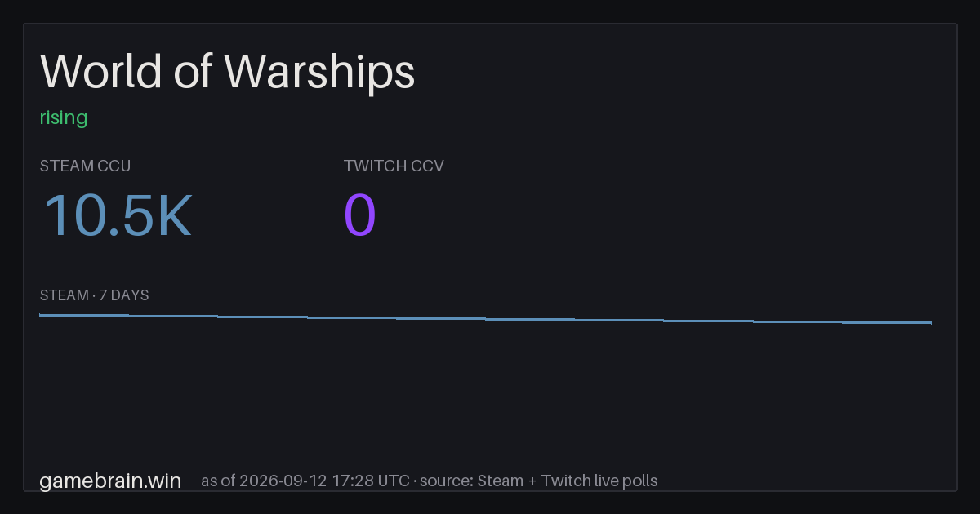Click "STEAM" in the chart heading
The height and width of the screenshot is (514, 980).
(x=65, y=295)
